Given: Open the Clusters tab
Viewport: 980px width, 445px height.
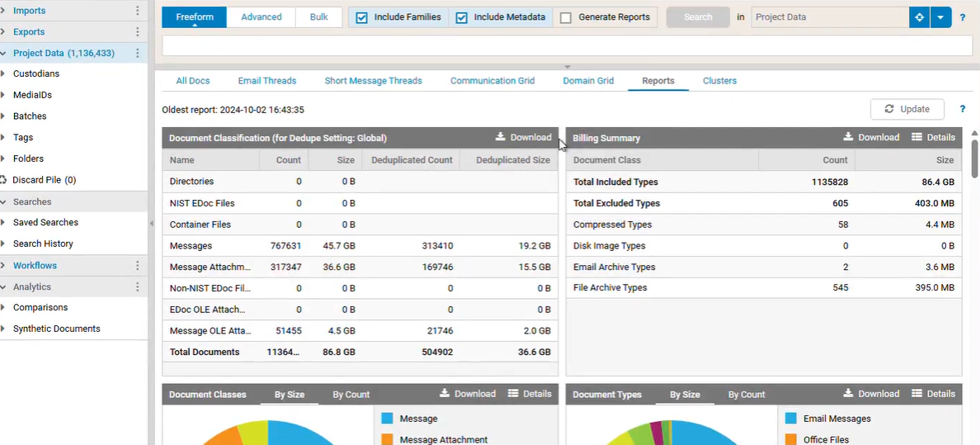Looking at the screenshot, I should (719, 81).
